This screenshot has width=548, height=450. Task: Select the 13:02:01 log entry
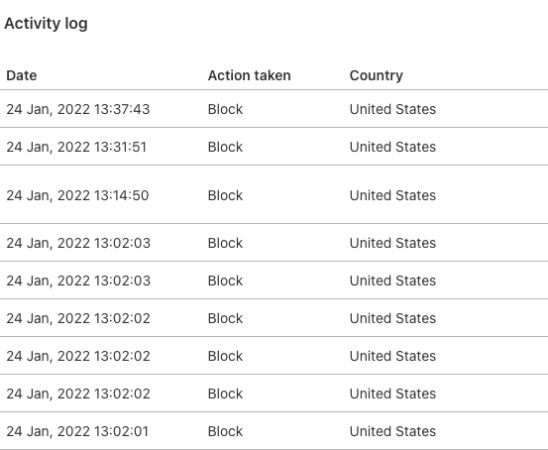point(274,431)
